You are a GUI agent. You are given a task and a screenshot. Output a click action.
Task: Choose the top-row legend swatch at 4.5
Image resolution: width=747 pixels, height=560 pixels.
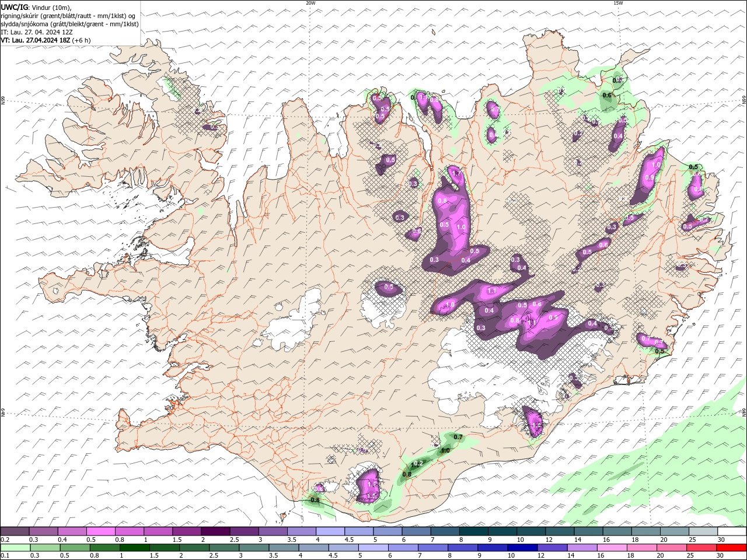[358, 531]
